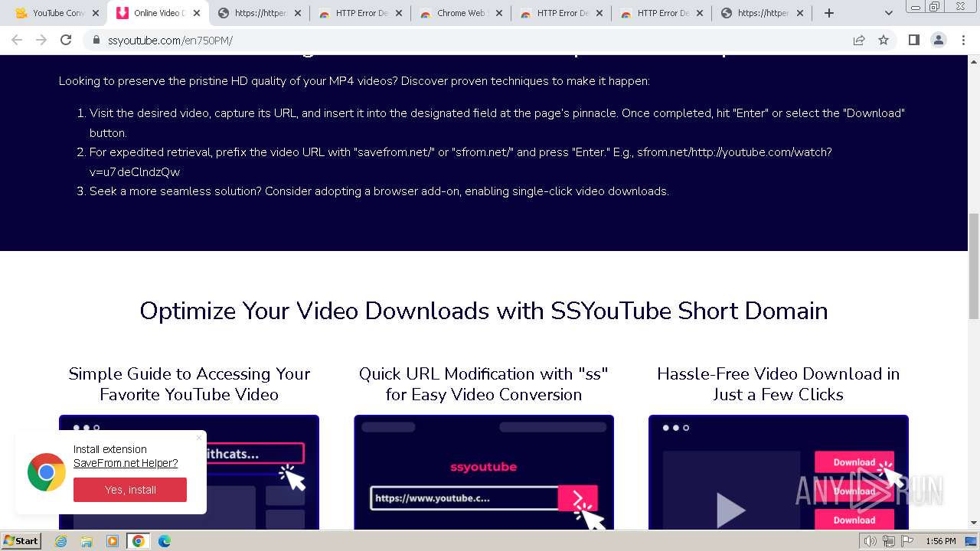Open the volume control tray icon

pos(871,541)
